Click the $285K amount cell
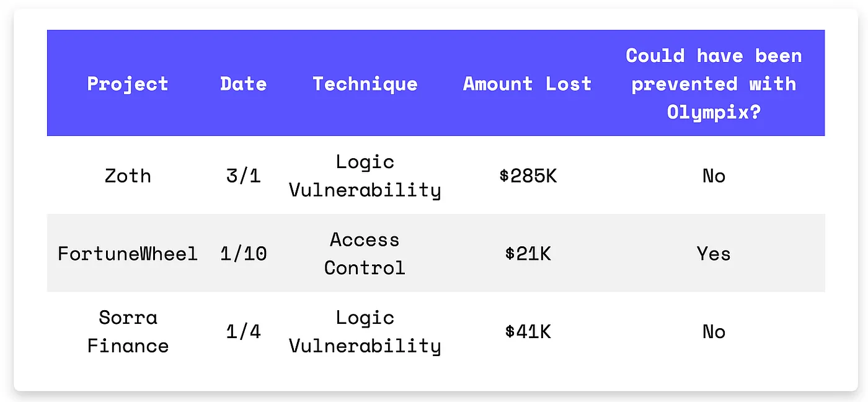 (x=528, y=176)
